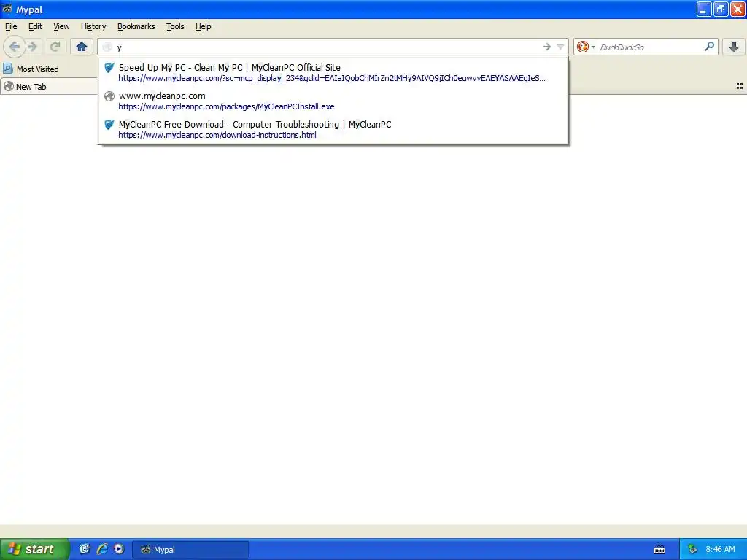Click globe favicon of www.mycleanpc.com suggestion
747x560 pixels.
(109, 96)
